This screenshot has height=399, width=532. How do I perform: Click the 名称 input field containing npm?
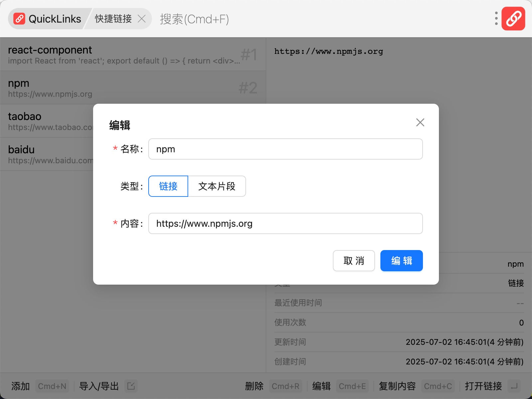click(286, 149)
